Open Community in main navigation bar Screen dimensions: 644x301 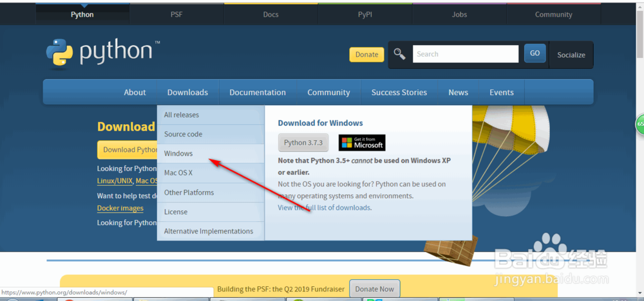[328, 92]
